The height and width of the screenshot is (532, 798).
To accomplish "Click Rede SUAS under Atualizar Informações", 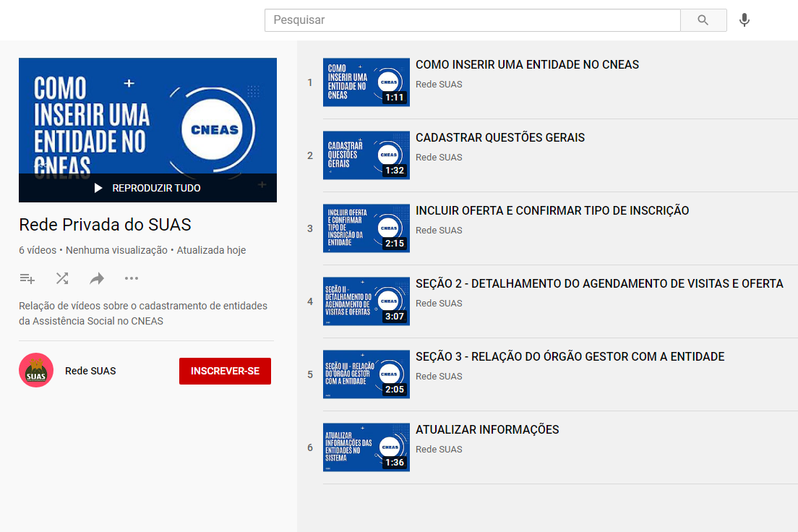I will (439, 450).
